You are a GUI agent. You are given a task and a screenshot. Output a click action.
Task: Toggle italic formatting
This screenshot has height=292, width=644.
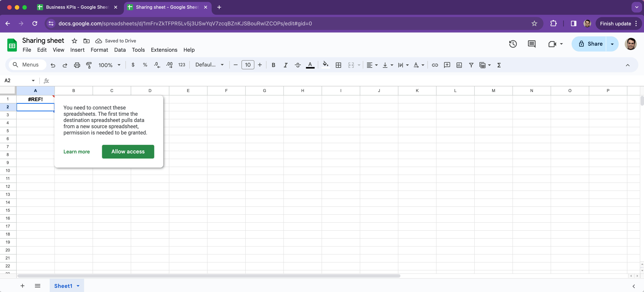coord(285,65)
